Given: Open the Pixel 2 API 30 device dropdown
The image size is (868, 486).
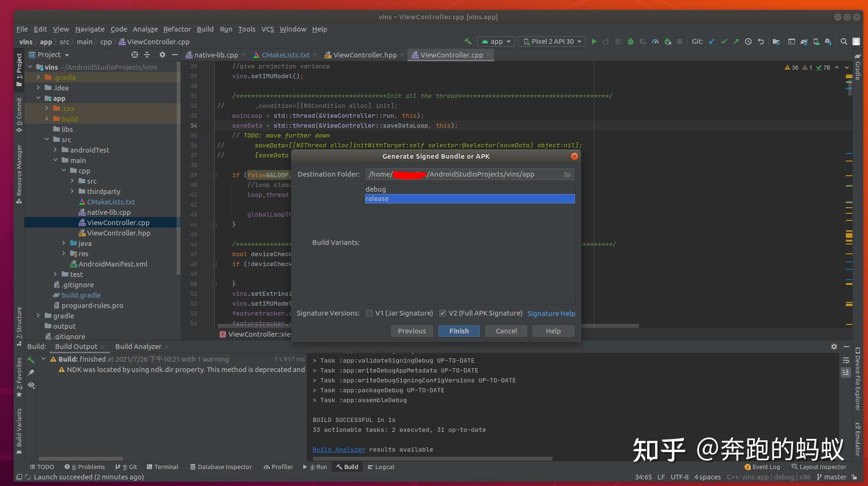Looking at the screenshot, I should pyautogui.click(x=552, y=41).
